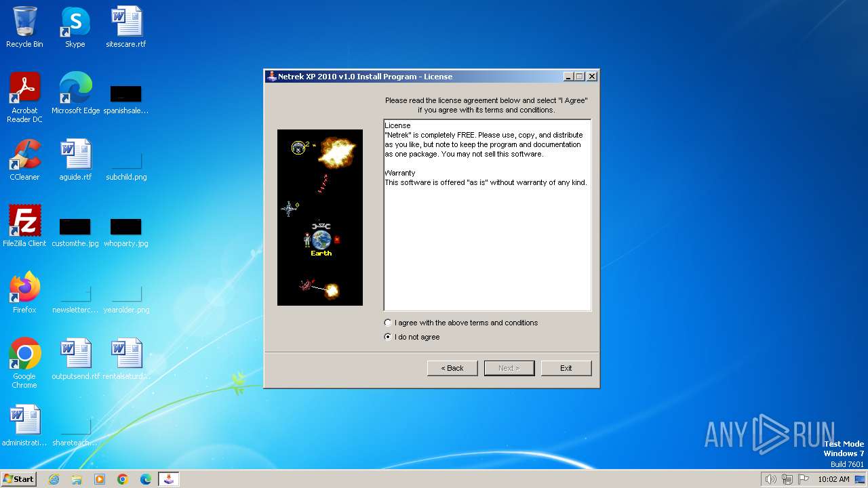Select the 'I do not agree' radio button
The height and width of the screenshot is (488, 868).
click(388, 337)
